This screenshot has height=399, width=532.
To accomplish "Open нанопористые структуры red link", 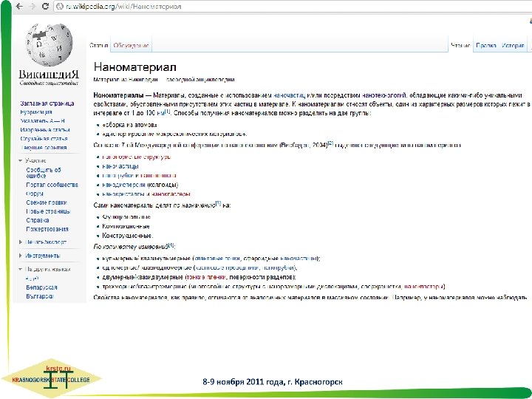I will pyautogui.click(x=136, y=157).
